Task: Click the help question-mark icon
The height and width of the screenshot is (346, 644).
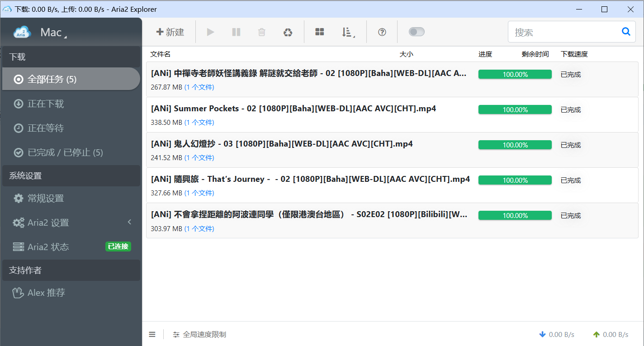Action: [382, 32]
